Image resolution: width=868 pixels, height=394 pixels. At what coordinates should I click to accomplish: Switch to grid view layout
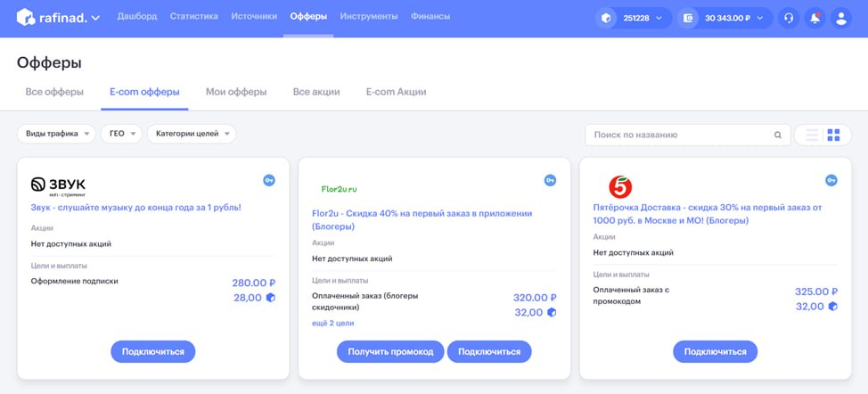pyautogui.click(x=833, y=135)
